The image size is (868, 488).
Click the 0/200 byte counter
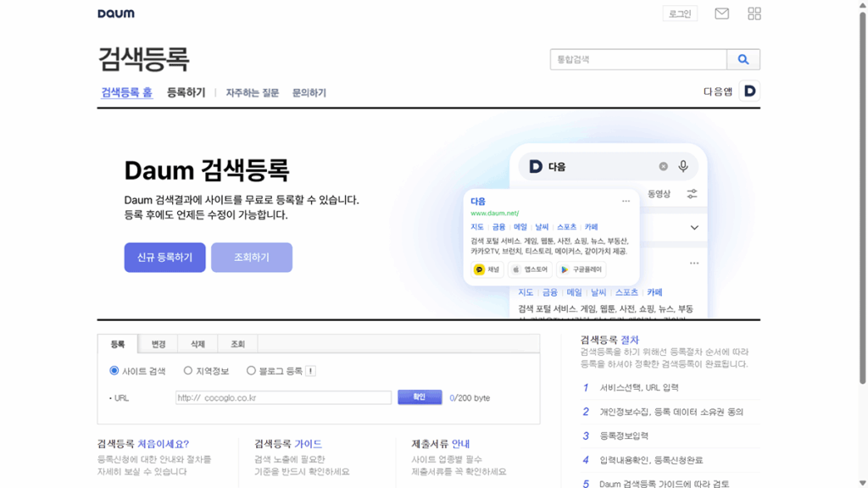click(x=470, y=398)
